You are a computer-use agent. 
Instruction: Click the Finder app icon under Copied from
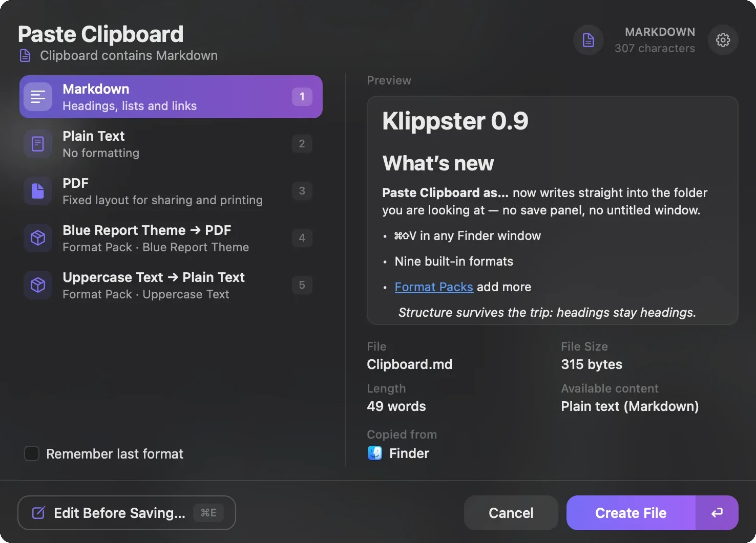click(x=375, y=453)
